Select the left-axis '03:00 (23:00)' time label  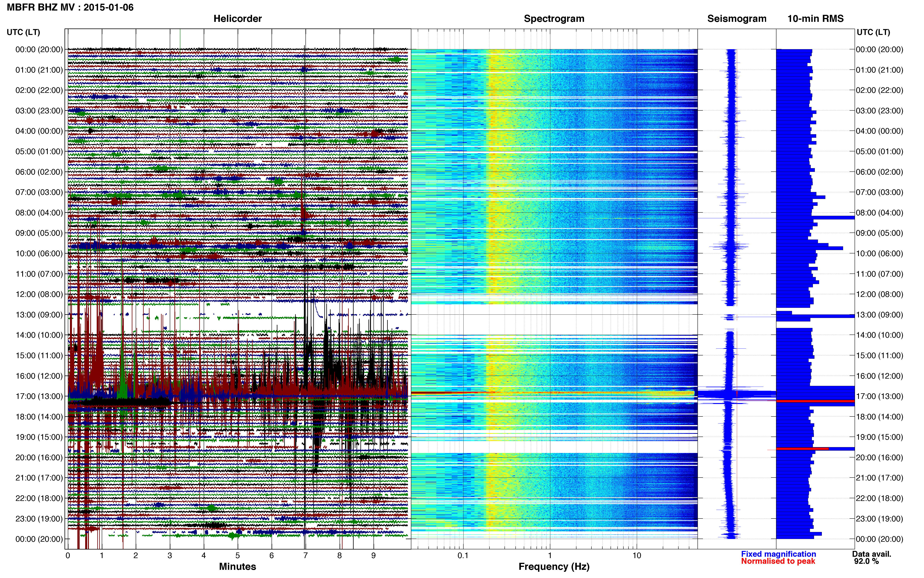pyautogui.click(x=39, y=111)
